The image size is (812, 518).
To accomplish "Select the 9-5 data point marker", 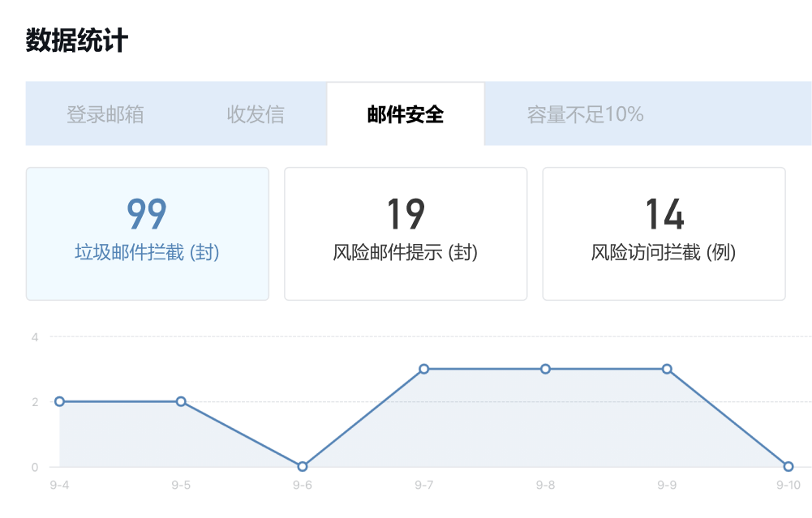I will pos(181,401).
